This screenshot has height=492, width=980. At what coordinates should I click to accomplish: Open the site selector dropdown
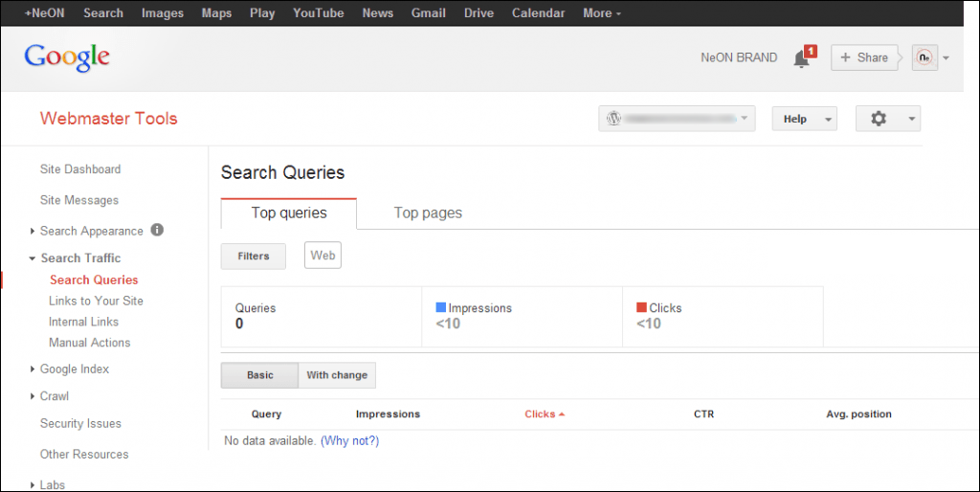point(677,119)
